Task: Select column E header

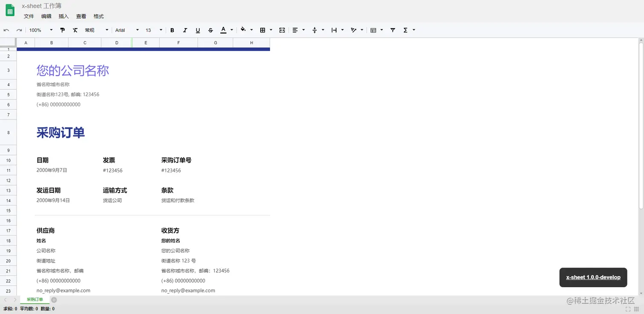Action: [146, 43]
